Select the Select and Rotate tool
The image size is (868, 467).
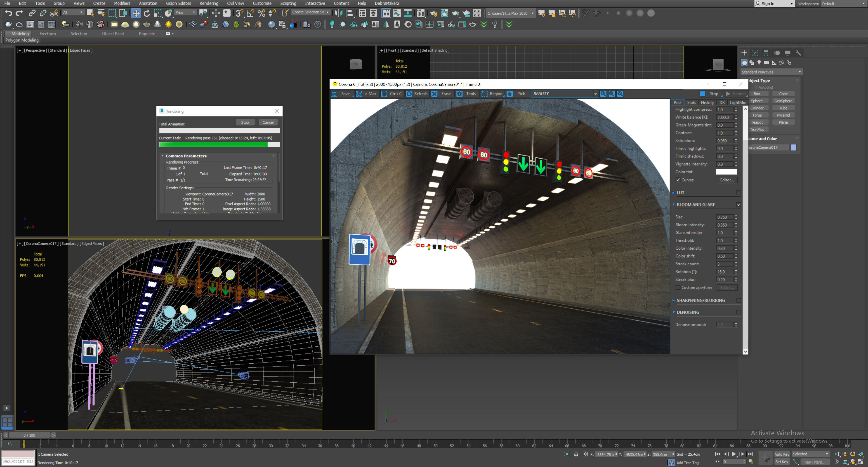(x=146, y=13)
